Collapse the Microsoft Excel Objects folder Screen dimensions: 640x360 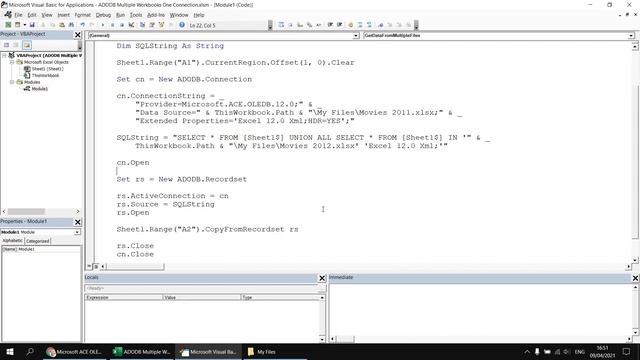12,62
